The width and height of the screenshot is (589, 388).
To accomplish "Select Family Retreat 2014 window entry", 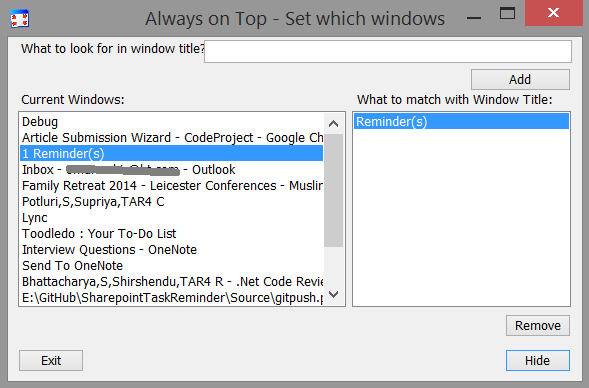I will coord(171,186).
